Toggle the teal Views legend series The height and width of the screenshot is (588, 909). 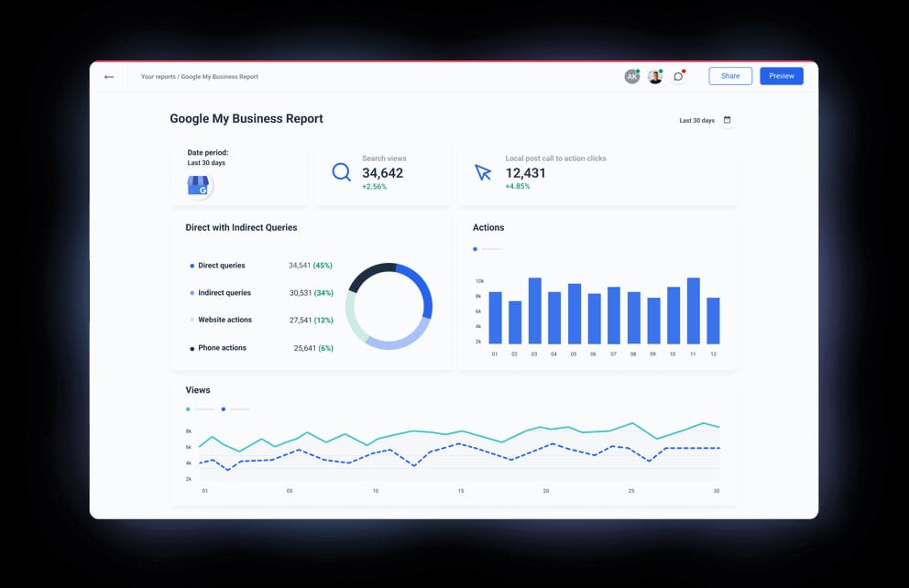click(x=200, y=409)
